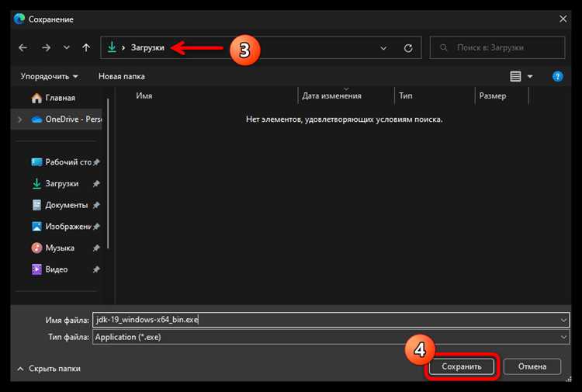Sort by the Тип column header

click(x=406, y=95)
